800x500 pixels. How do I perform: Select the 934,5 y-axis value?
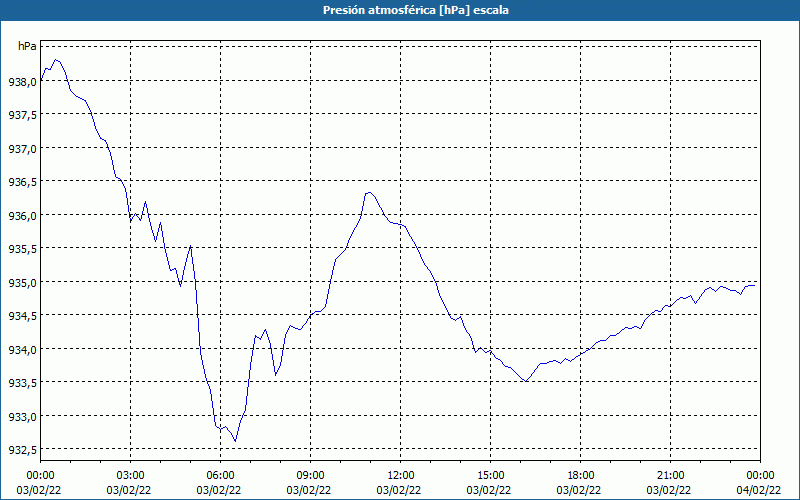(x=22, y=316)
